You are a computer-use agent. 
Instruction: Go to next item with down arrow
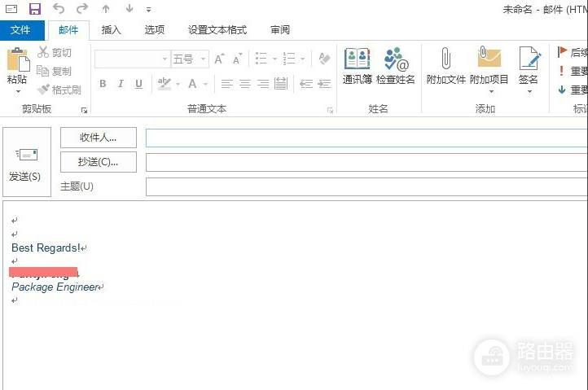click(129, 9)
